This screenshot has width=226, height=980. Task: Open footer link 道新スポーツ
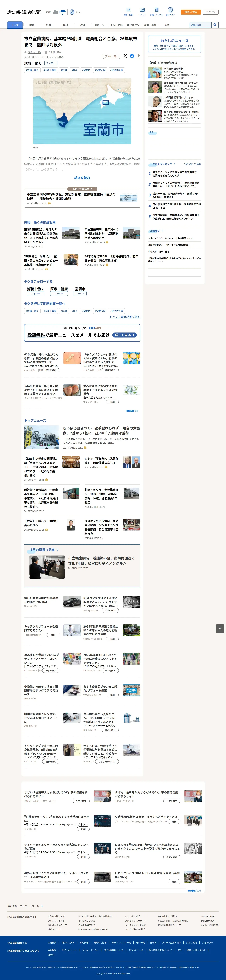pyautogui.click(x=54, y=929)
